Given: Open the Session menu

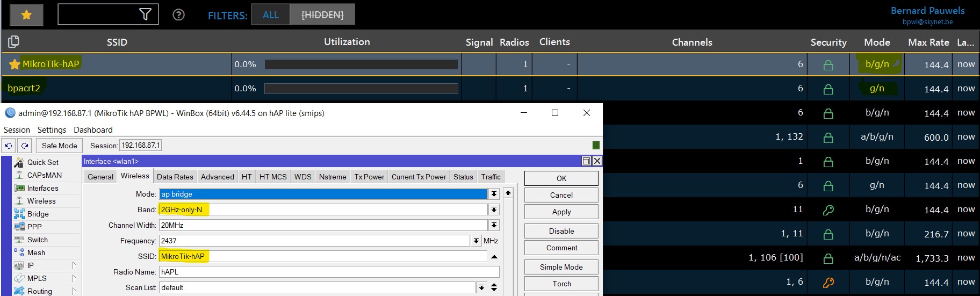Looking at the screenshot, I should [17, 130].
